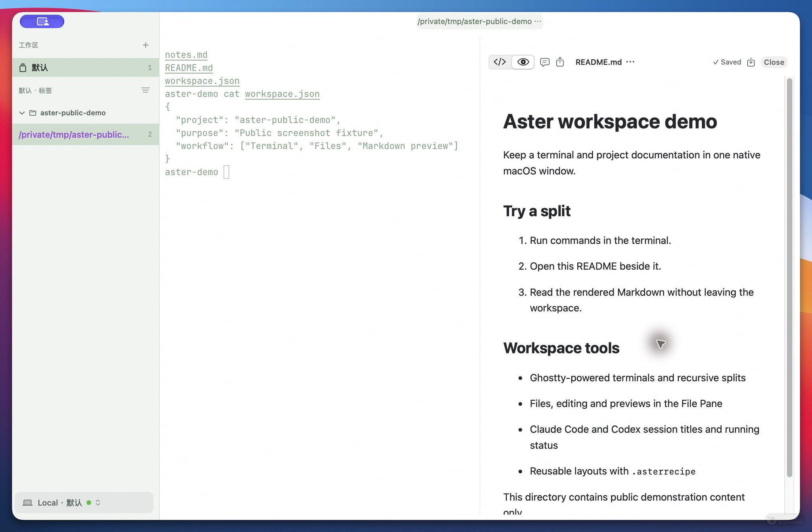Image resolution: width=812 pixels, height=532 pixels.
Task: Select the 默认 workspace row
Action: click(x=85, y=67)
